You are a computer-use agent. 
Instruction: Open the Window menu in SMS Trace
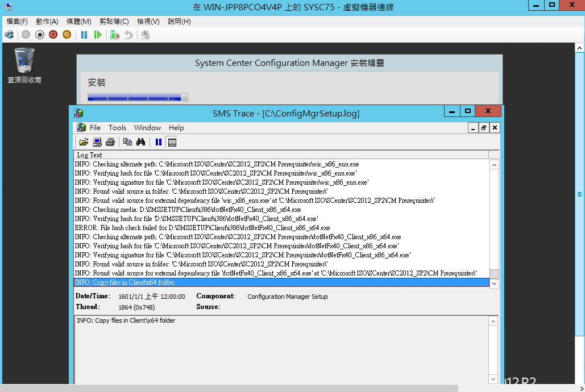tap(147, 128)
